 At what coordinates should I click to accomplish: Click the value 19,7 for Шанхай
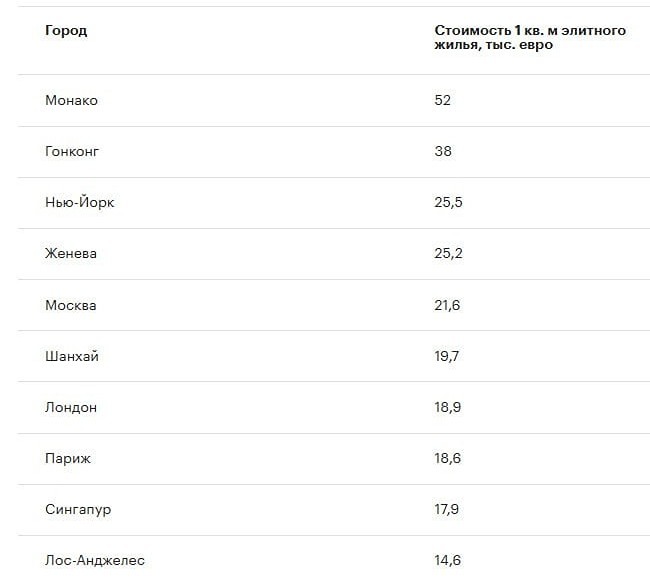(447, 356)
